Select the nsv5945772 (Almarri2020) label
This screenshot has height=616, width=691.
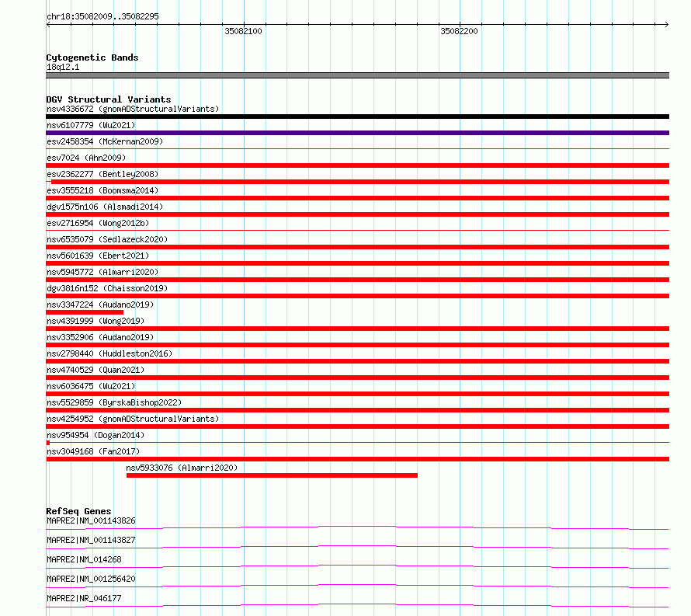(102, 272)
